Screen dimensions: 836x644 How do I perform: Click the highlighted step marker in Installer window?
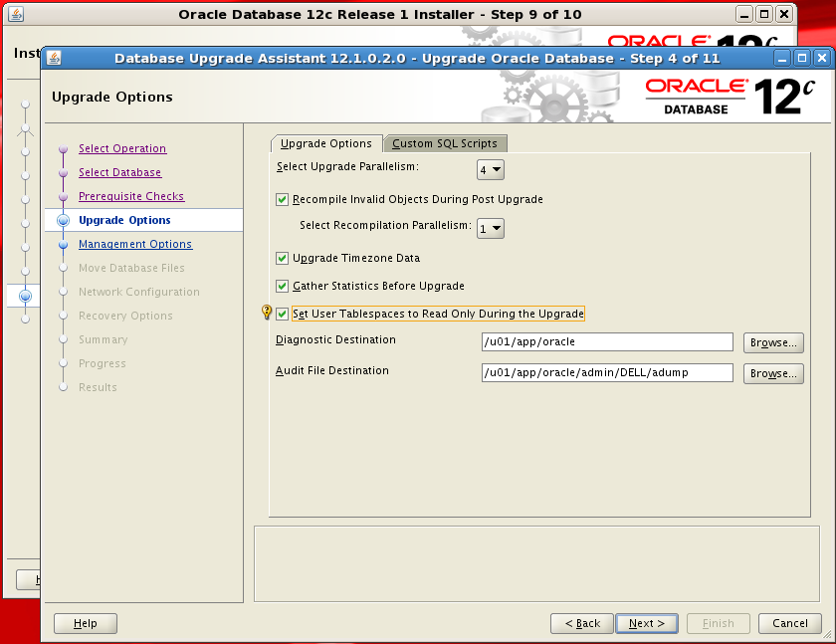25,296
